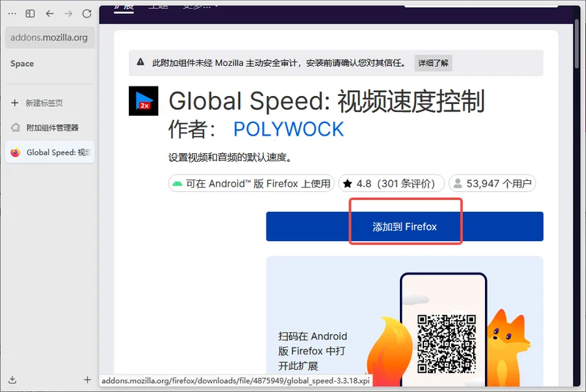Click the puzzle piece icon beside 附加组件管理器
This screenshot has width=586, height=392.
click(x=15, y=127)
